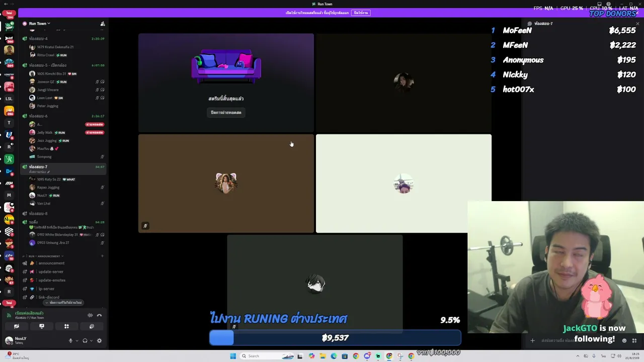Toggle camera on in the voice panel
Image resolution: width=644 pixels, height=362 pixels.
17,326
